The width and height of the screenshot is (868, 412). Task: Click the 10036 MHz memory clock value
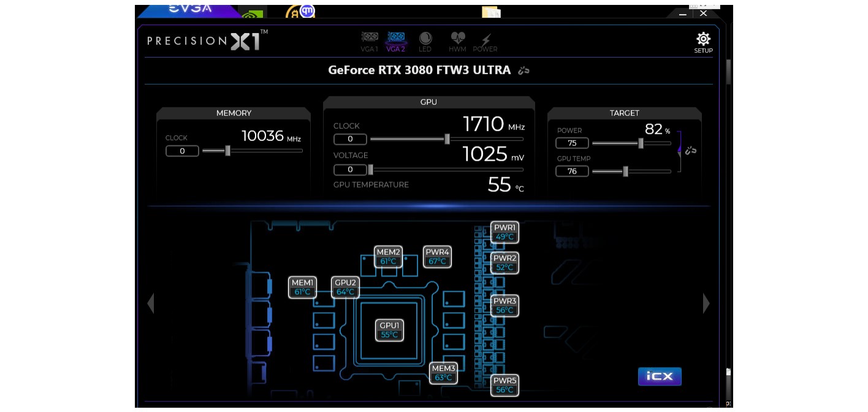[x=271, y=136]
